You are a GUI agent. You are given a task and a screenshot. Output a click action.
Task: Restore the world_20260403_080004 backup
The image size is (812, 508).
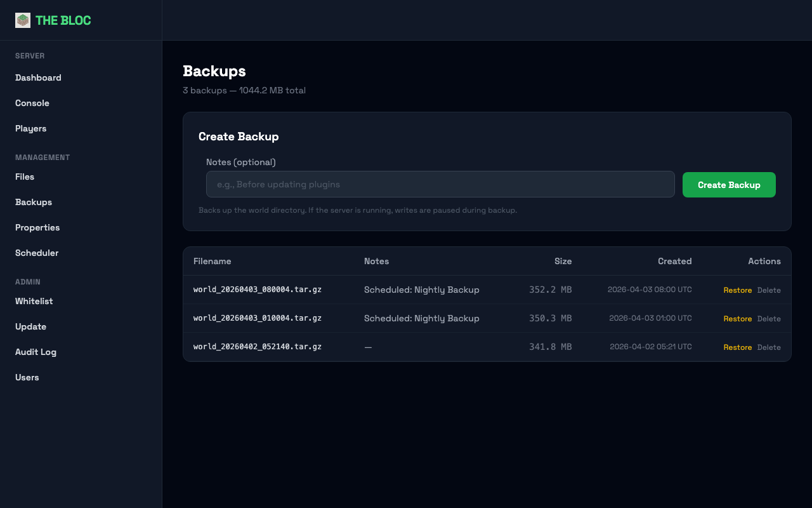coord(738,290)
